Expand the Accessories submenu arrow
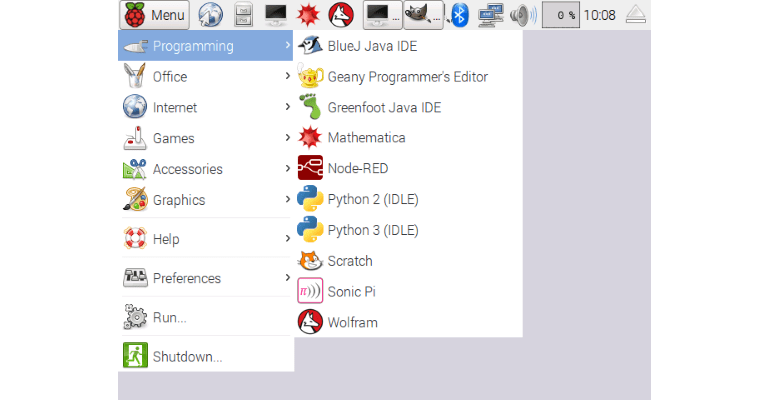Image resolution: width=770 pixels, height=400 pixels. tap(288, 169)
